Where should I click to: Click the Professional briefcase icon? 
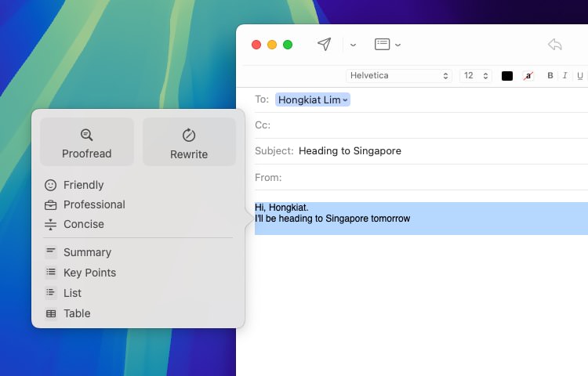click(51, 205)
